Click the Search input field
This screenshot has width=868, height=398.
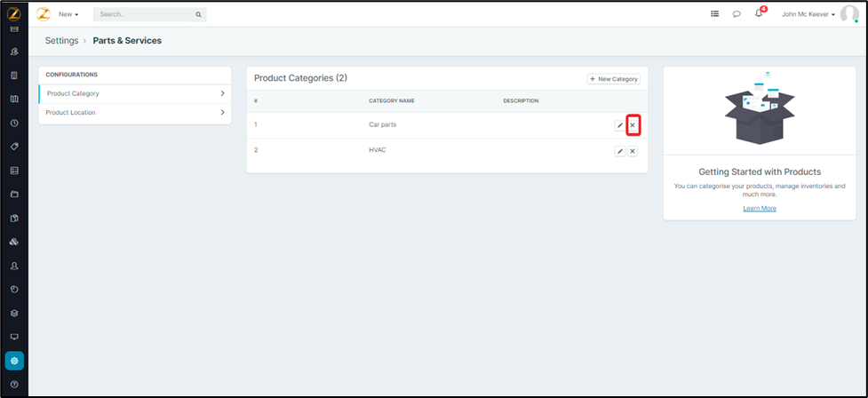142,14
